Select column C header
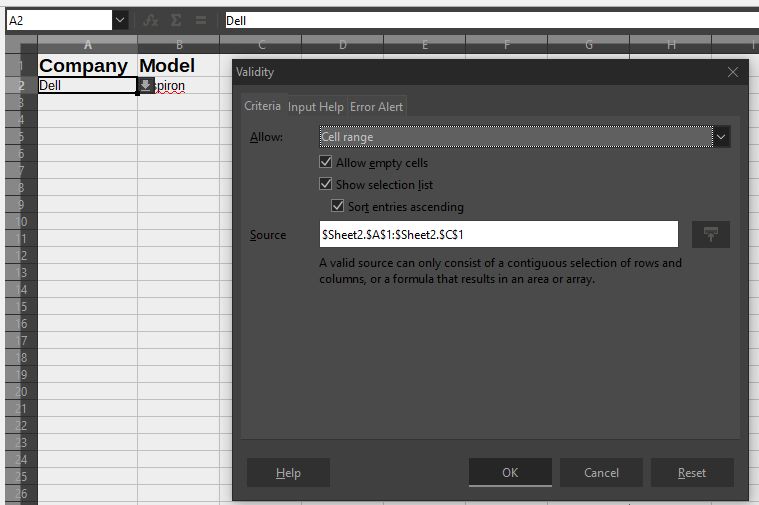 (x=261, y=45)
